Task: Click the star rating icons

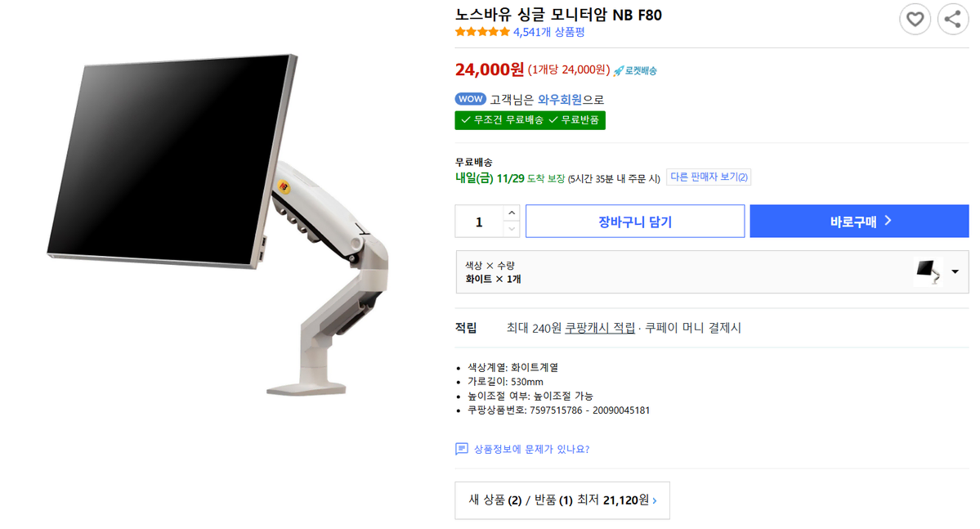Action: 482,32
